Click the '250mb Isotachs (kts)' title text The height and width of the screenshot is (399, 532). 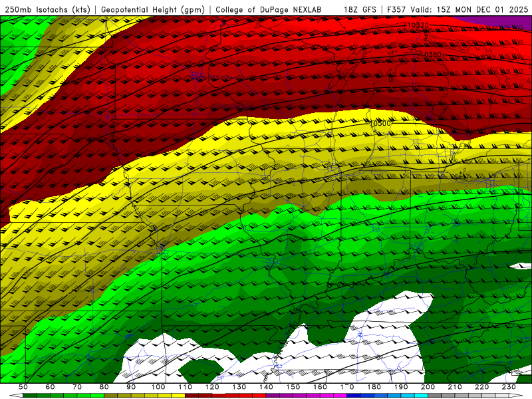[47, 9]
